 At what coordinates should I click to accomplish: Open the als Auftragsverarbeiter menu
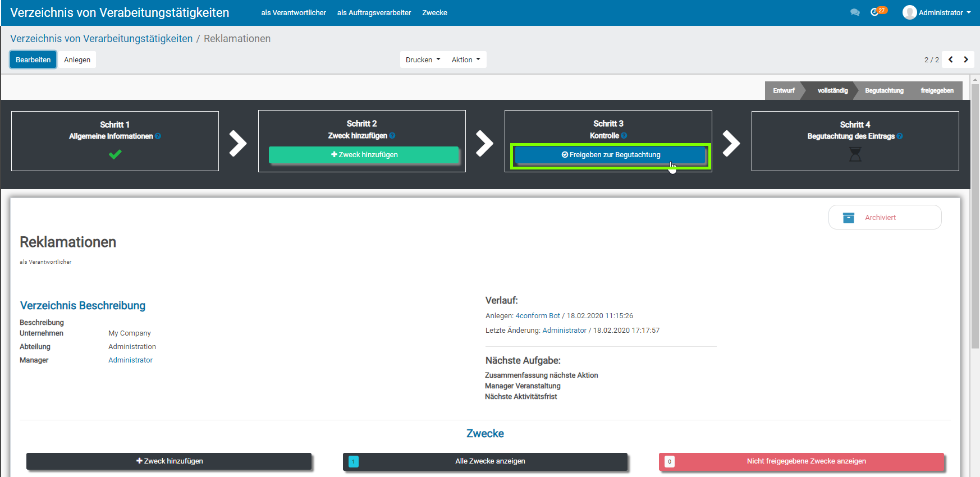click(374, 12)
